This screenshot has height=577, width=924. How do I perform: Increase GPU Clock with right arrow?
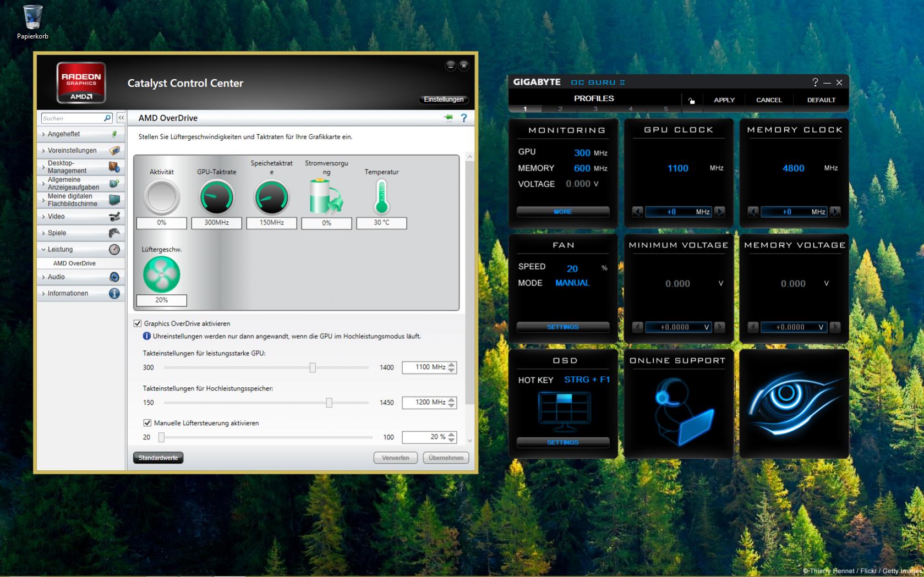click(x=720, y=212)
